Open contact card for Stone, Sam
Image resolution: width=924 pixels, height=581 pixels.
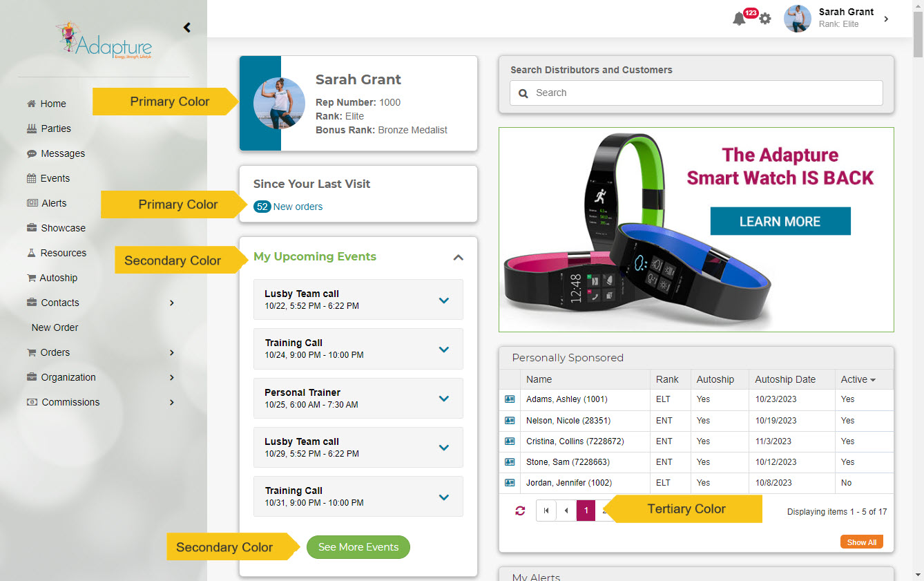(510, 461)
